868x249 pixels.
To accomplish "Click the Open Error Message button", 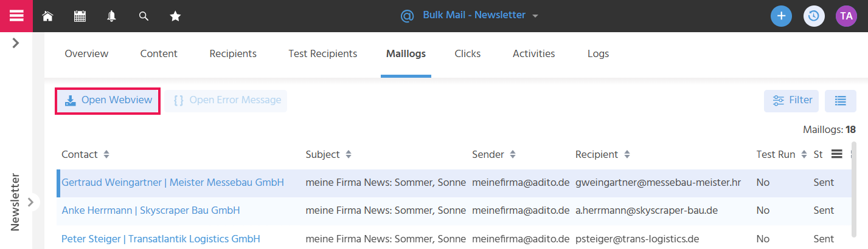I will click(226, 100).
